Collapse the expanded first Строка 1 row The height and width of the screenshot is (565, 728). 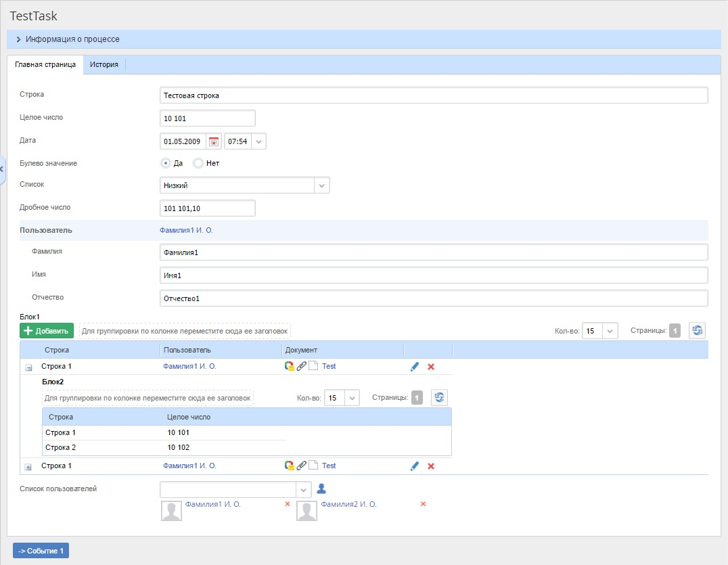pos(28,367)
